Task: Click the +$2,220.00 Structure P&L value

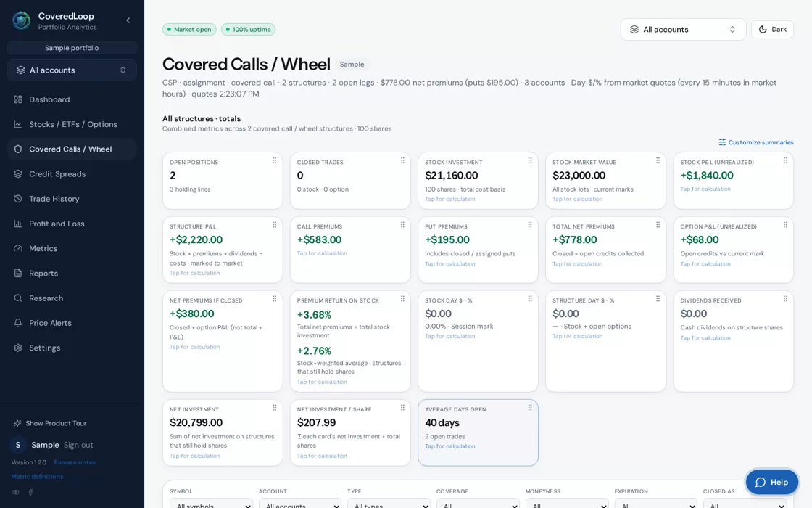Action: click(196, 240)
